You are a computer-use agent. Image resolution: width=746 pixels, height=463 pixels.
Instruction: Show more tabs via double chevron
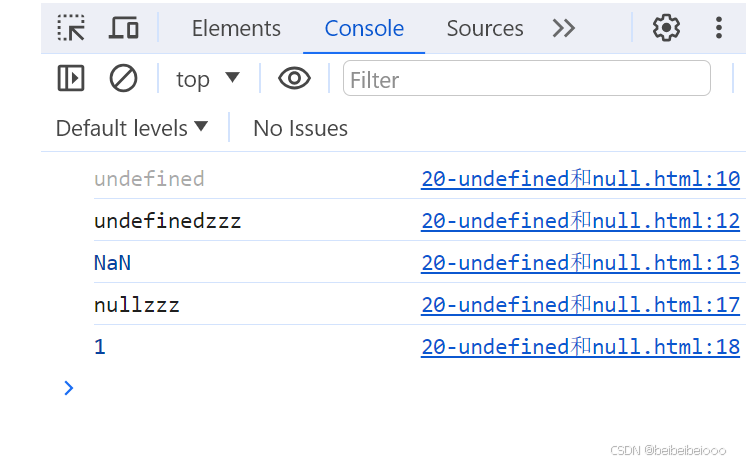pos(564,28)
